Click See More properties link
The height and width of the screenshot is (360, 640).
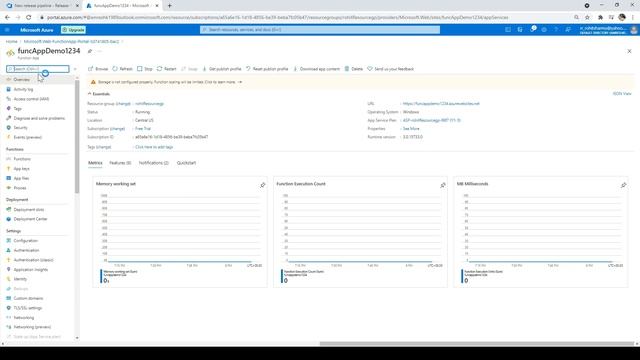411,129
